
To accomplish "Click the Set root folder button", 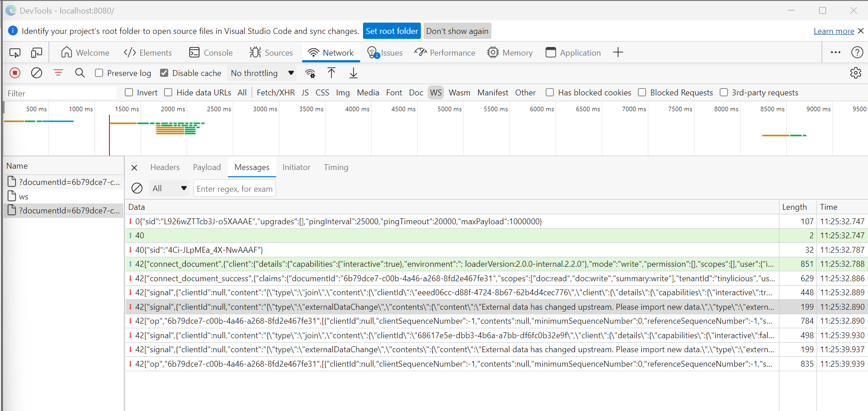I will (x=392, y=31).
